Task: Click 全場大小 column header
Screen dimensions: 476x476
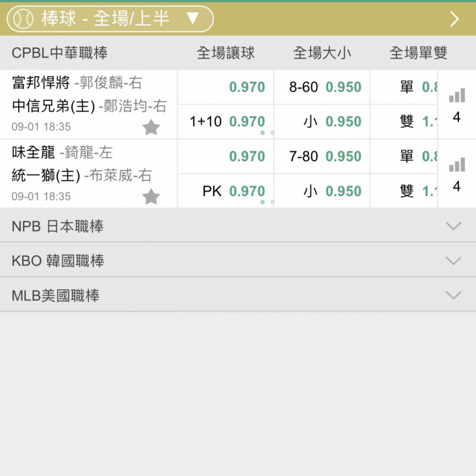Action: [x=322, y=53]
